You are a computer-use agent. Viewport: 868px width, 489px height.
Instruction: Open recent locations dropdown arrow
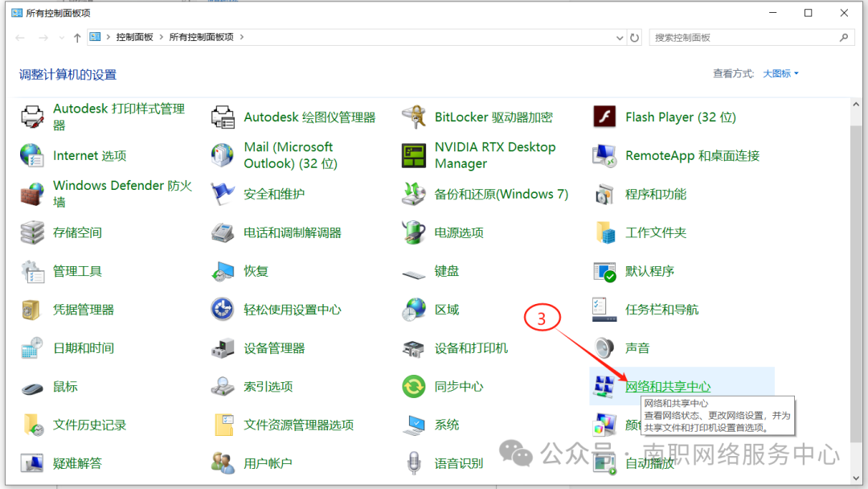pyautogui.click(x=61, y=38)
